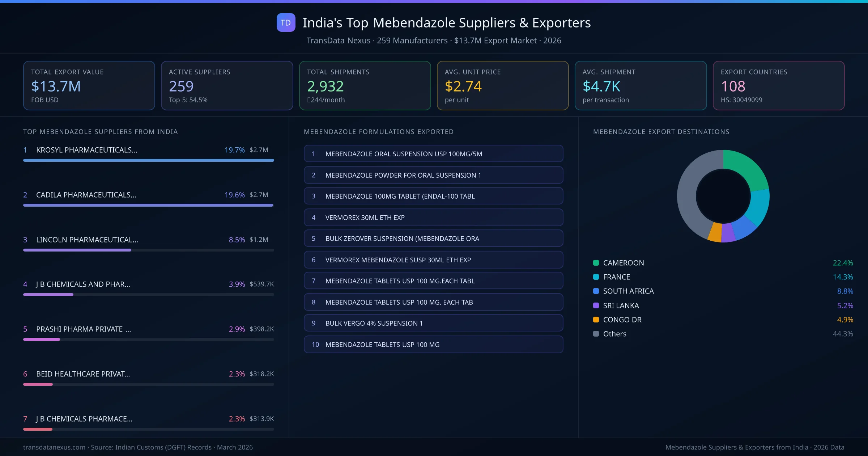Open MEBENDAZOLE ORAL SUSPENSION USP 100MG/5M entry

(x=433, y=153)
